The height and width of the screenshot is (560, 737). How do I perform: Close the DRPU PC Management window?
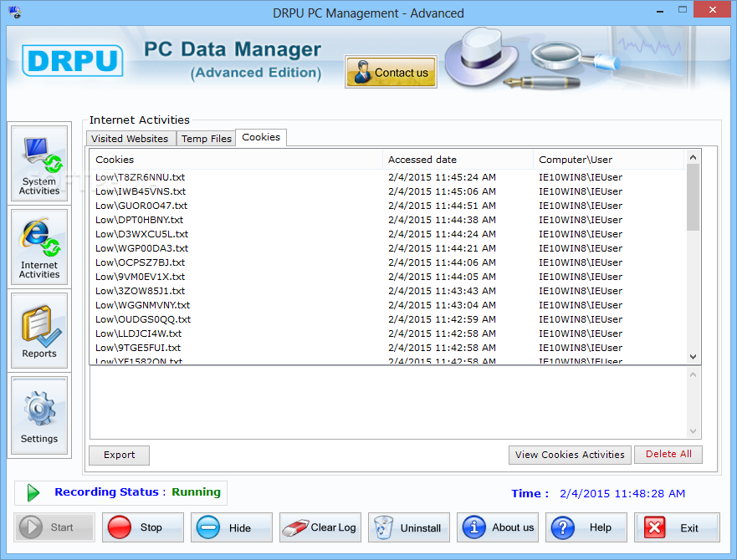[x=713, y=9]
